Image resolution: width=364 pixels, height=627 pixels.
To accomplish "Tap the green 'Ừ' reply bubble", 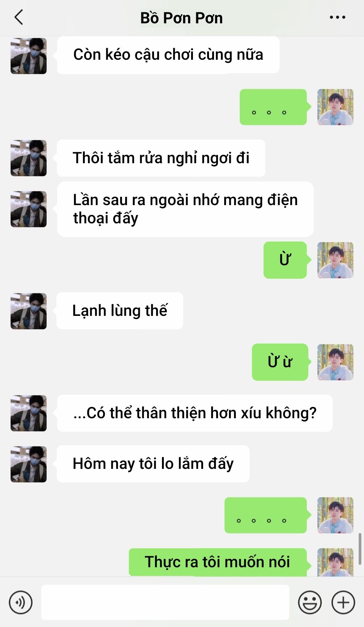I will pos(285,260).
